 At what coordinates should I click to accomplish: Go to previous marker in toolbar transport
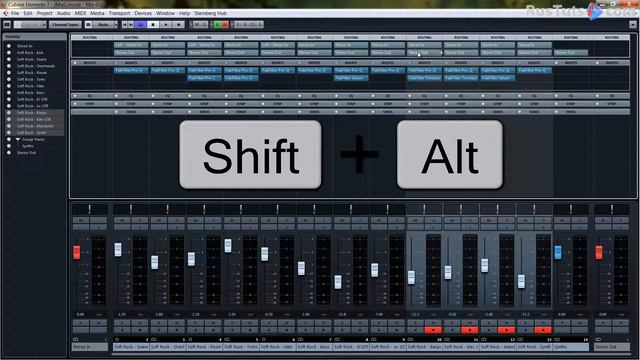click(125, 25)
